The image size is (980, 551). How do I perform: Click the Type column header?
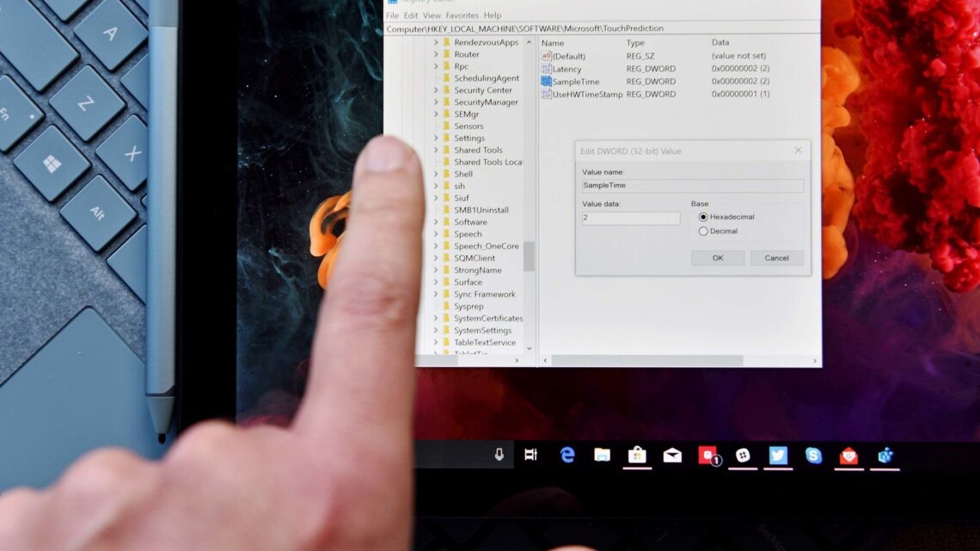pyautogui.click(x=635, y=42)
